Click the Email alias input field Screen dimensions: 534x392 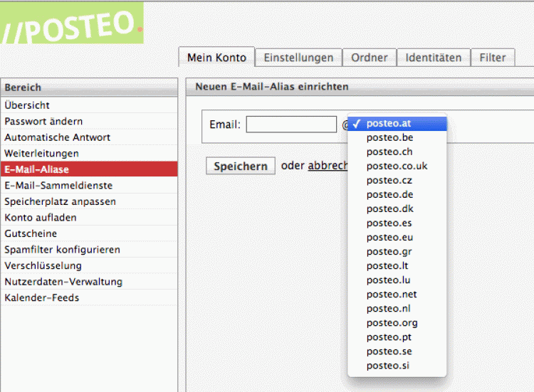pyautogui.click(x=291, y=125)
